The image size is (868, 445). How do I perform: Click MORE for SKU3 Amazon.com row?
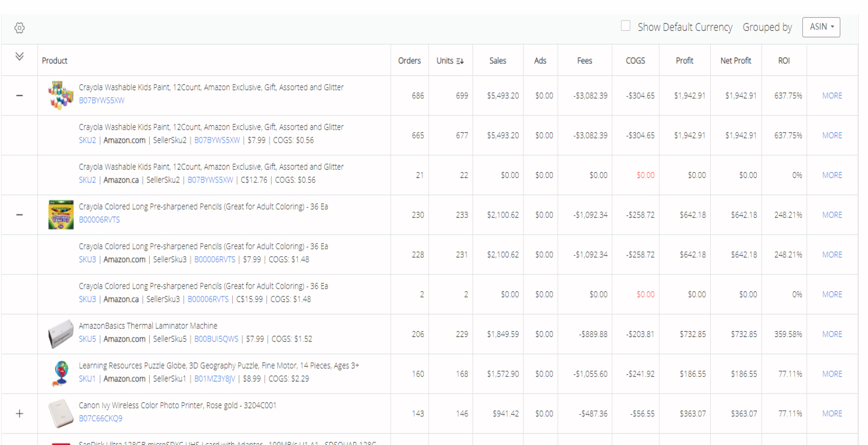pyautogui.click(x=832, y=255)
